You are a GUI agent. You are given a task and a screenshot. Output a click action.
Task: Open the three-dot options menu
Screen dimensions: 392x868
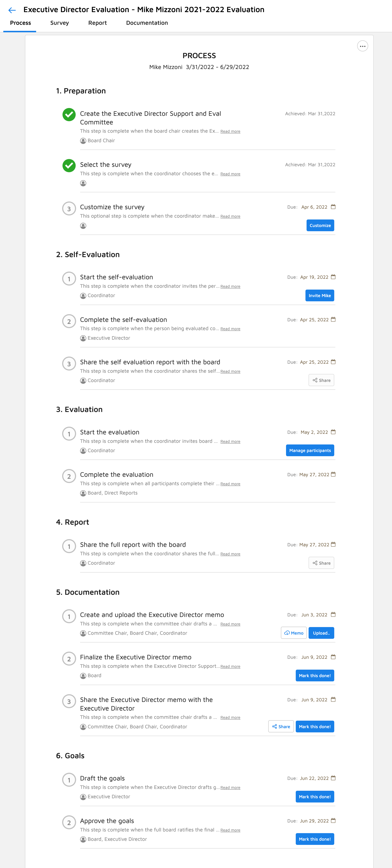pos(362,46)
